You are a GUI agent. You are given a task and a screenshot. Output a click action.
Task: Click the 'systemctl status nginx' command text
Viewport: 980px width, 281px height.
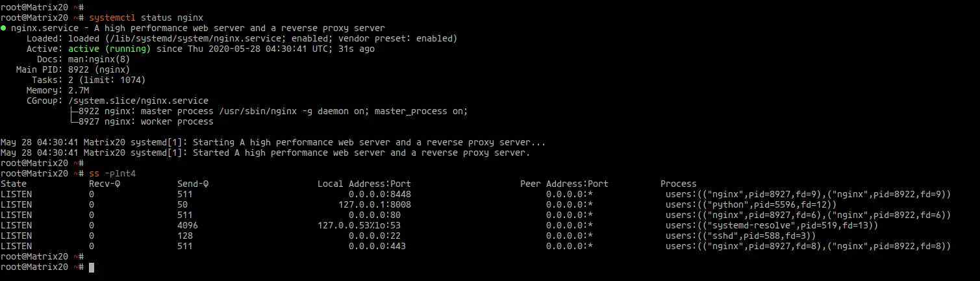(145, 18)
